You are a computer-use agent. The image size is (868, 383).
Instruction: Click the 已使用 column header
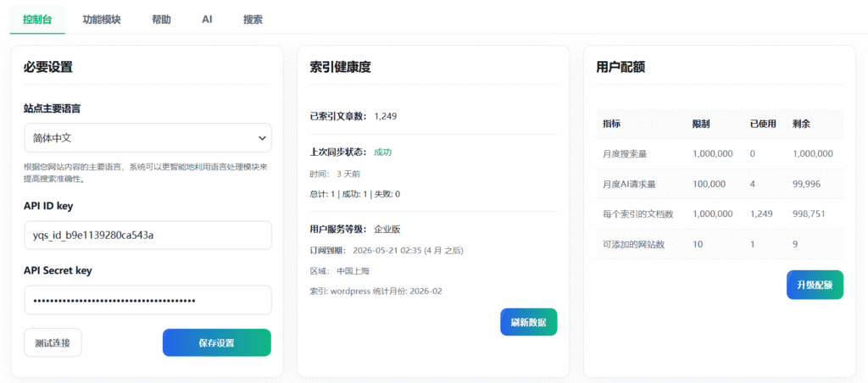click(763, 124)
